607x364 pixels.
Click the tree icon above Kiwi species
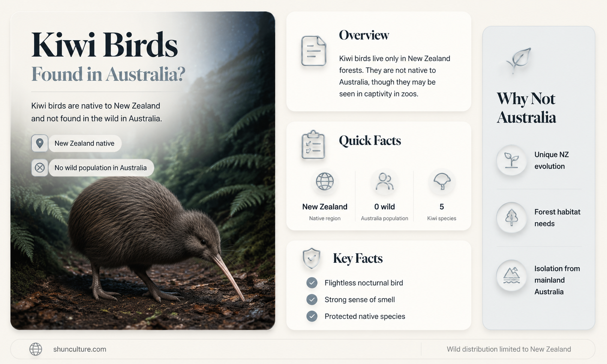(442, 181)
